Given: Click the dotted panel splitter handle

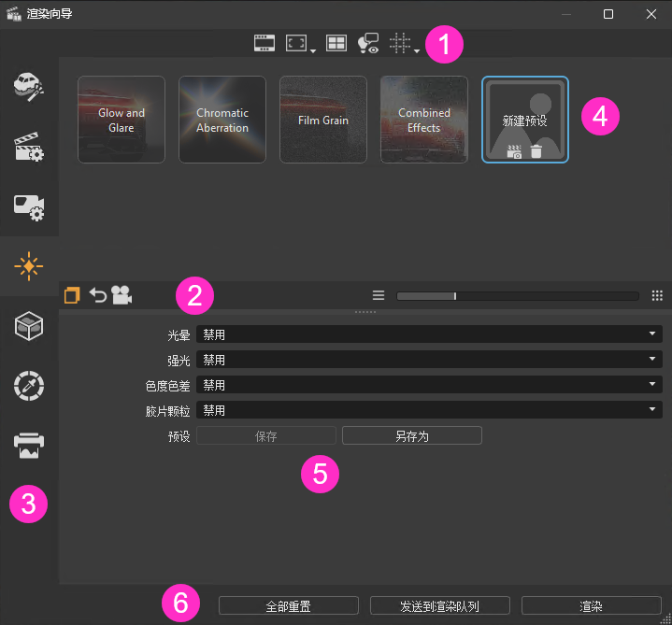Looking at the screenshot, I should 365,312.
